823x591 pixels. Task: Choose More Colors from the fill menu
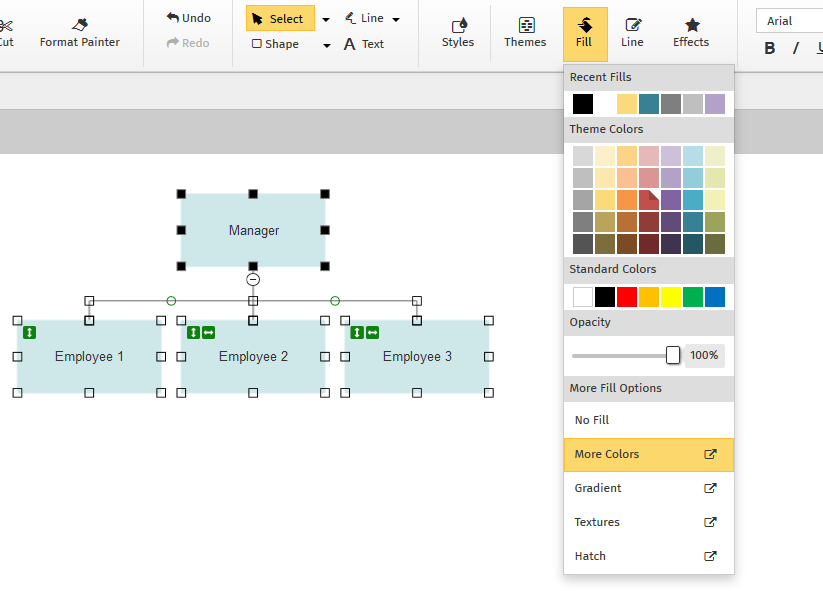click(x=648, y=454)
